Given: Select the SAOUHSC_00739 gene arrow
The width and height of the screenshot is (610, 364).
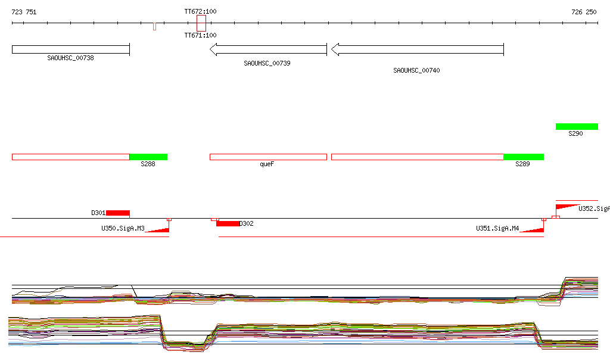Looking at the screenshot, I should (268, 49).
